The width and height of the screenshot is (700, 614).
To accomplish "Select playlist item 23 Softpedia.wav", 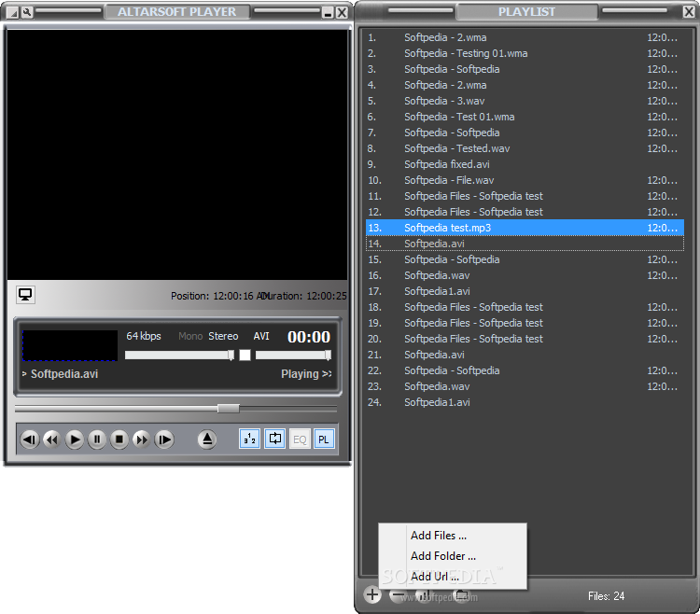I will coord(525,386).
